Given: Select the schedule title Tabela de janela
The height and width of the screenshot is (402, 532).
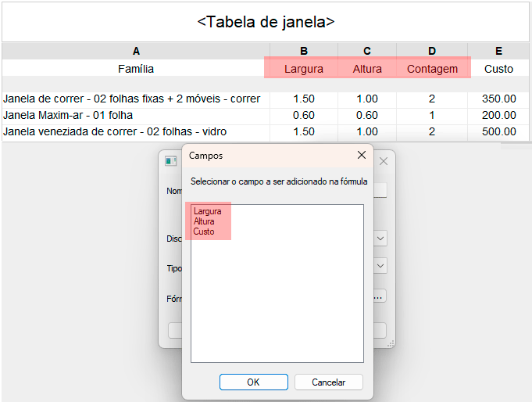Looking at the screenshot, I should [x=266, y=22].
